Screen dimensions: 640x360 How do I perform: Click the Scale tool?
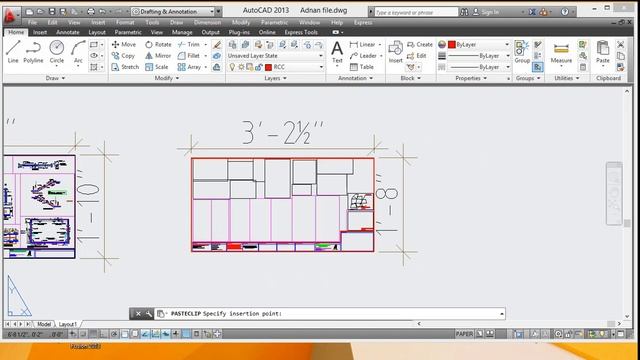(157, 67)
